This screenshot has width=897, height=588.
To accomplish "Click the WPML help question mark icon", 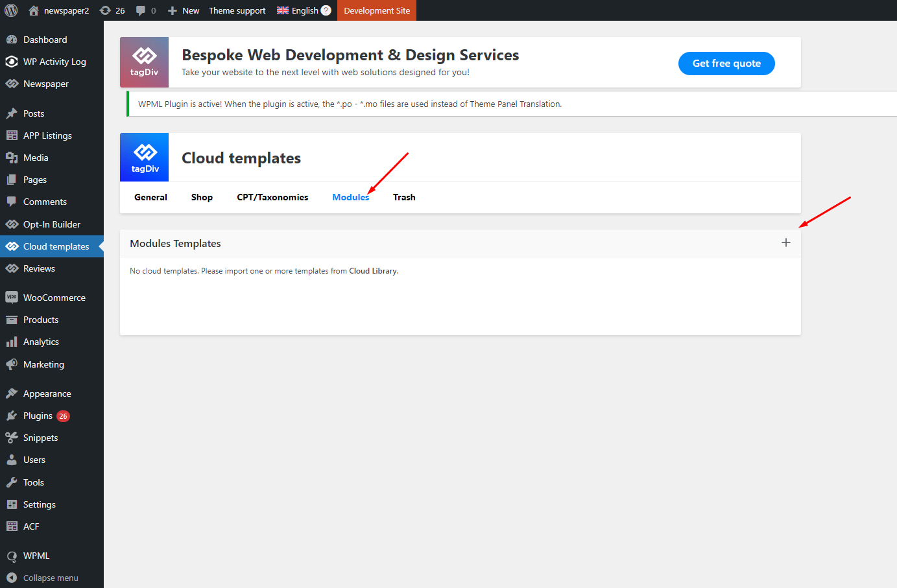I will tap(326, 10).
